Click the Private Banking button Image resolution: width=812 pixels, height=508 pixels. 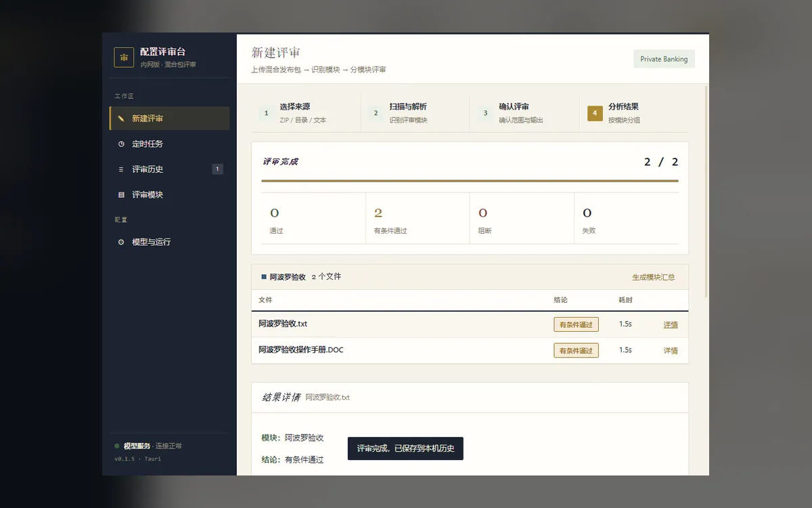[664, 59]
